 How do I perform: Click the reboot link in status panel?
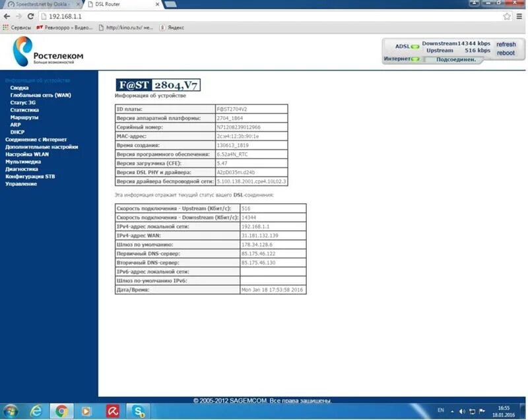coord(506,53)
